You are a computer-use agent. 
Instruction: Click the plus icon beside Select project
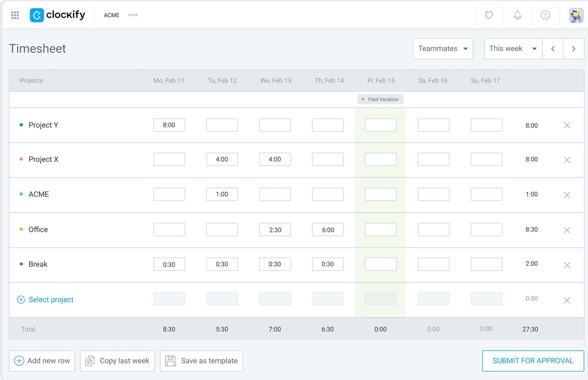[21, 299]
